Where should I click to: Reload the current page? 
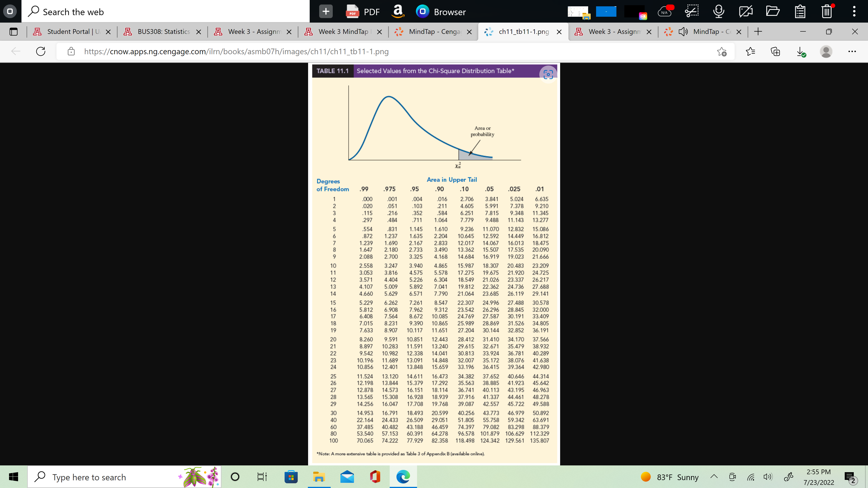point(40,51)
